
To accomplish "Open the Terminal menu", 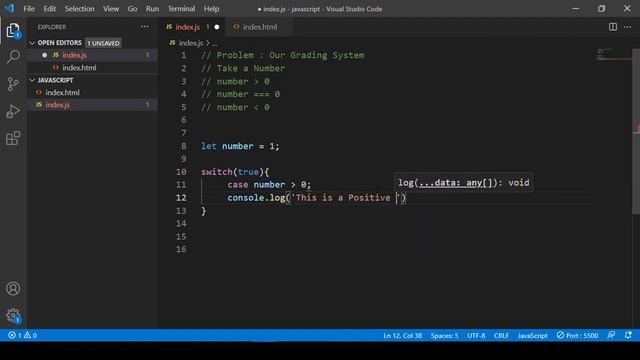I will point(181,9).
